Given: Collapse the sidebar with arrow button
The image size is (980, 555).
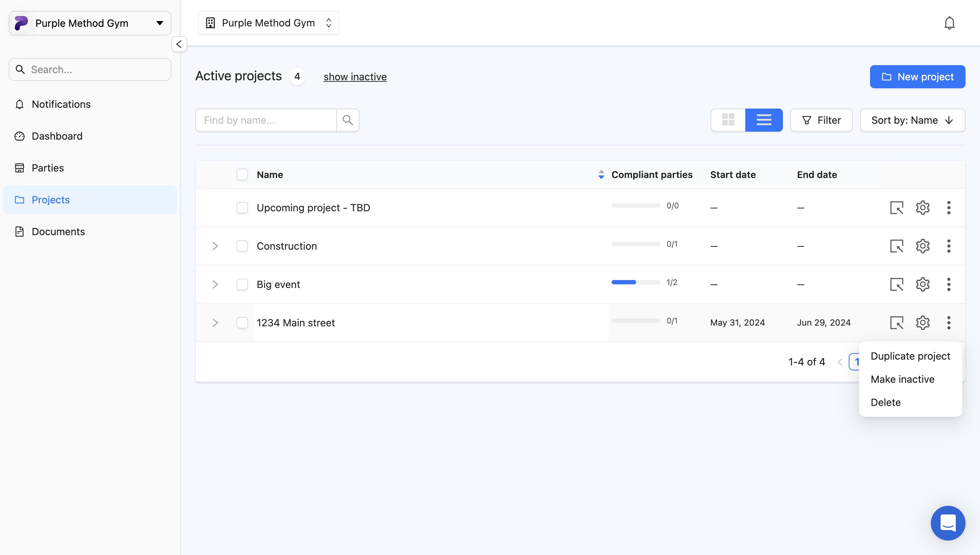Looking at the screenshot, I should pyautogui.click(x=179, y=44).
